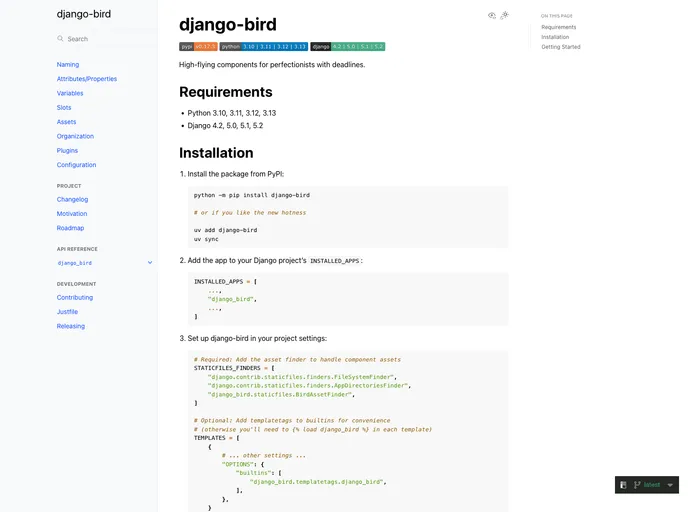Open the Plugins page

pyautogui.click(x=67, y=150)
